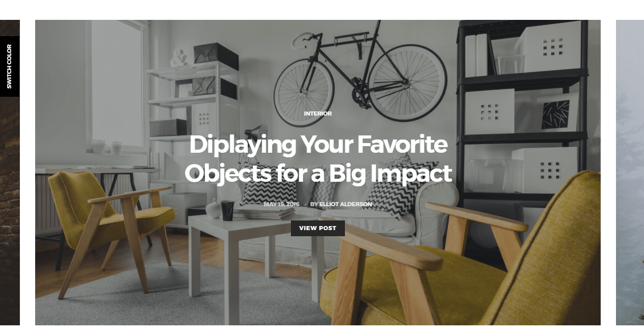644x335 pixels.
Task: Click the black cup on the table
Action: (x=227, y=210)
